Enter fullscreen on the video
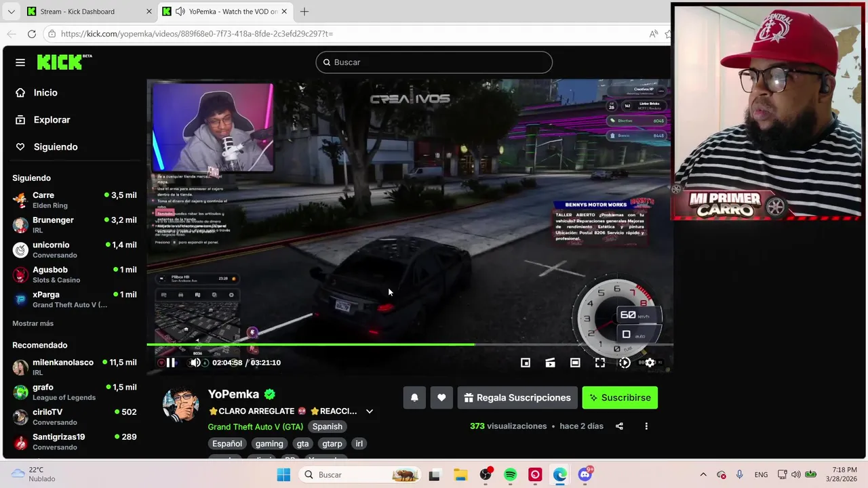This screenshot has height=488, width=868. 600,363
